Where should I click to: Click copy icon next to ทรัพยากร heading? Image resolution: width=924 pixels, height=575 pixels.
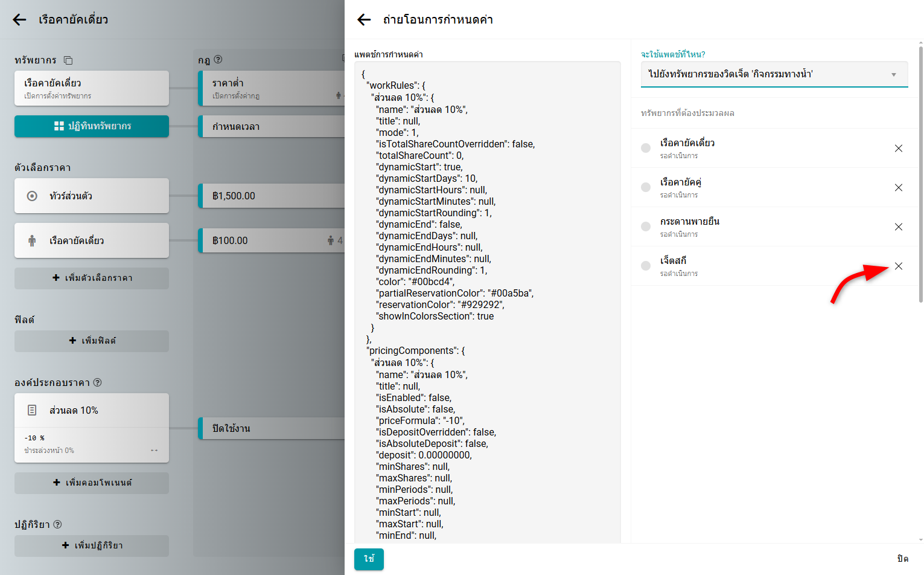[x=68, y=60]
